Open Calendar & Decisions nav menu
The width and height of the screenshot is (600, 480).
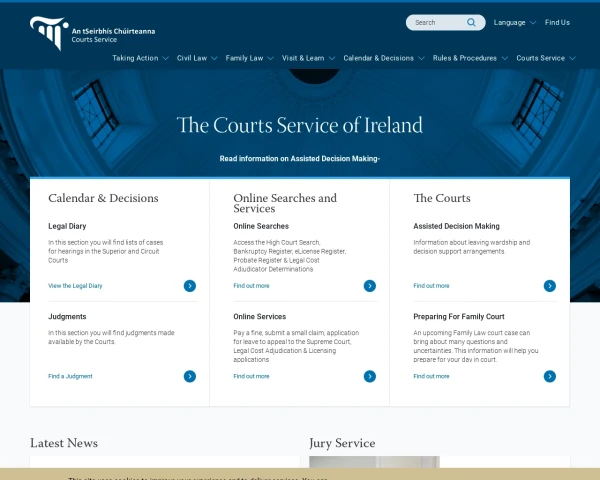point(378,58)
